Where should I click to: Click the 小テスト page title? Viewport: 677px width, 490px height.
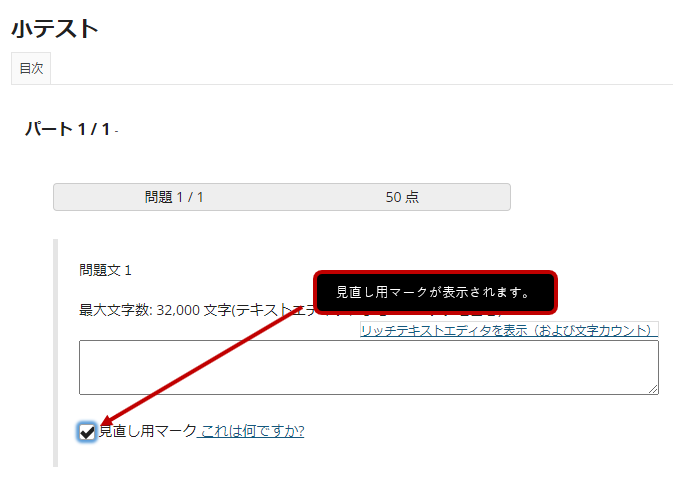coord(55,29)
